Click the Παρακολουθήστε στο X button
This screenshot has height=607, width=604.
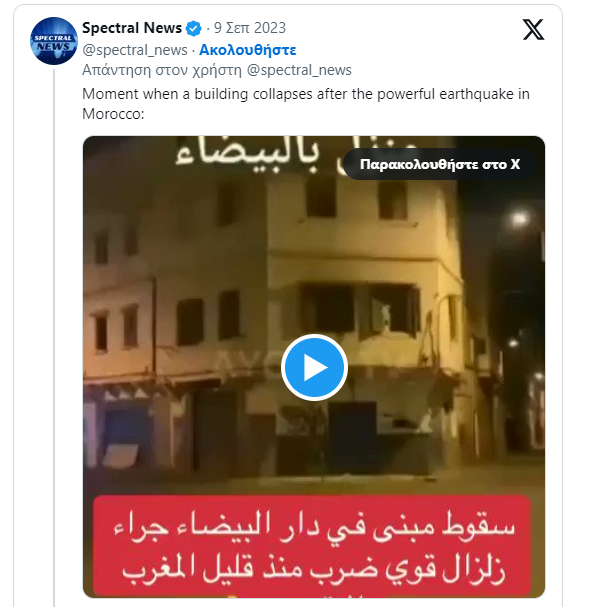pos(440,164)
